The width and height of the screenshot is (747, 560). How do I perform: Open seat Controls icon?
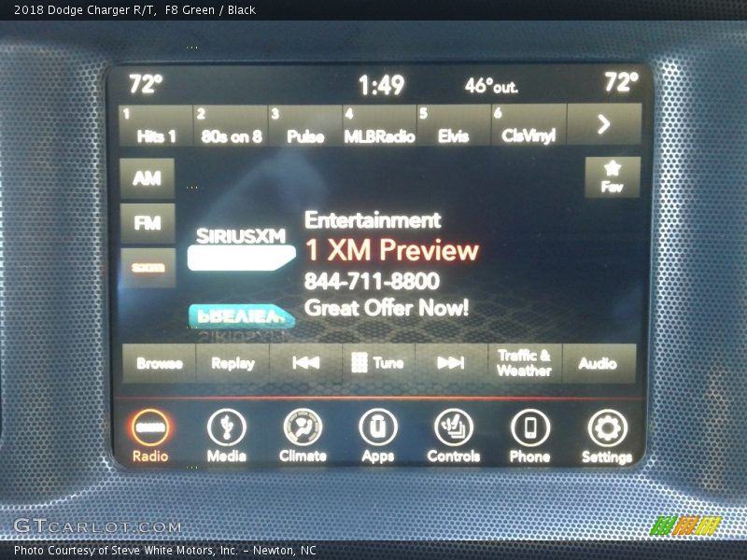[454, 428]
